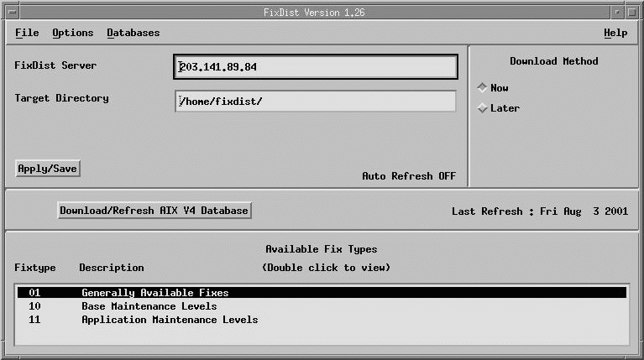Select Generally Available Fixes in the list
The height and width of the screenshot is (360, 644).
(154, 293)
